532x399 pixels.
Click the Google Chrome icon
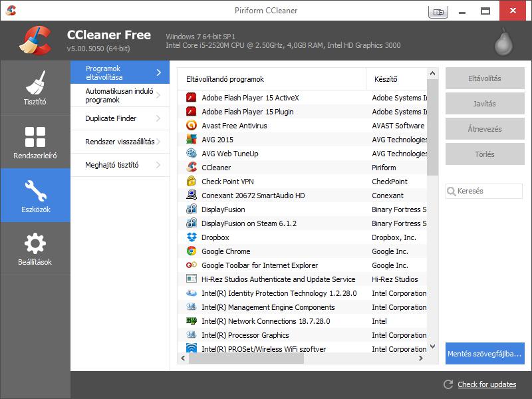[192, 251]
